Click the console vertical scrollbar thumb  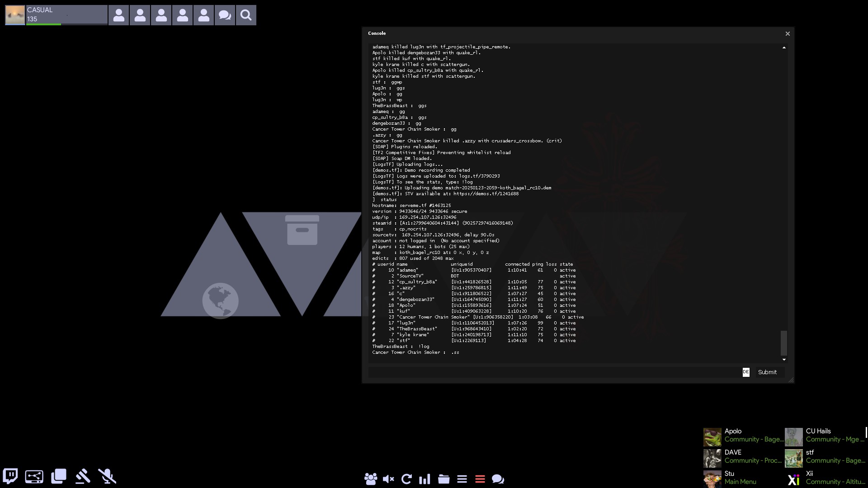(784, 343)
